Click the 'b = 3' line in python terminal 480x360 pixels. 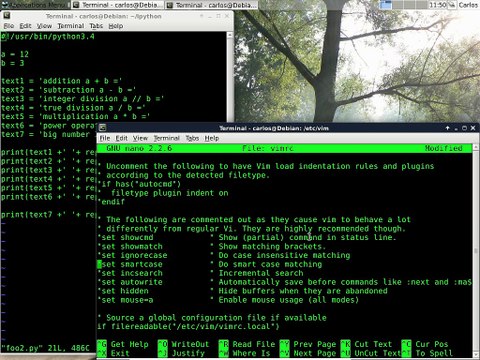[x=13, y=63]
